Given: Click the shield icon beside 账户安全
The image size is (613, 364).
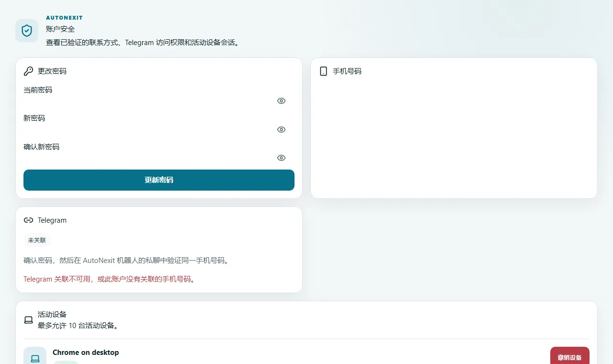Looking at the screenshot, I should (x=27, y=31).
